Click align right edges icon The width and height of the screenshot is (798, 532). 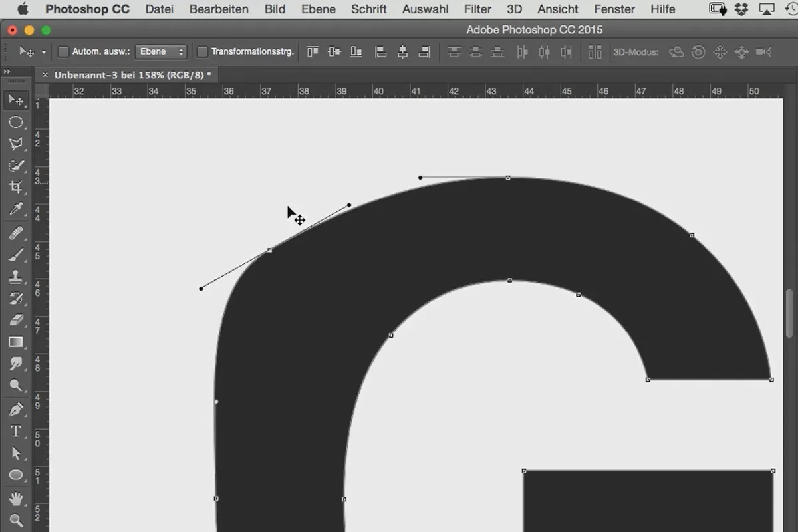click(x=425, y=52)
